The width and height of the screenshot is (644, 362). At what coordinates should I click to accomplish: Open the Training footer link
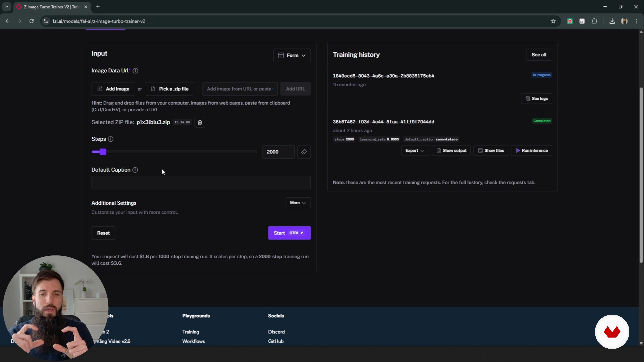191,332
